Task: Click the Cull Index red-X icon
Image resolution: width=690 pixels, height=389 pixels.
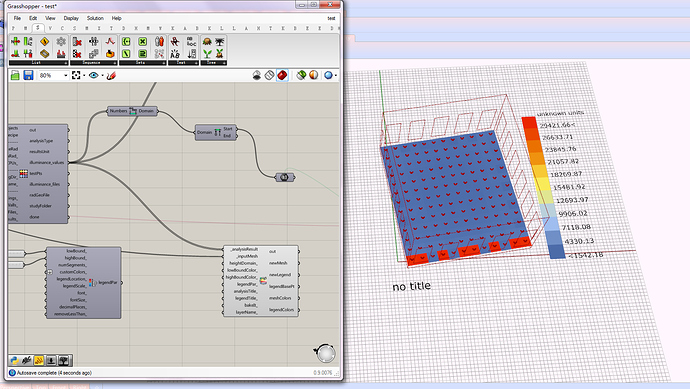Action: coord(77,42)
